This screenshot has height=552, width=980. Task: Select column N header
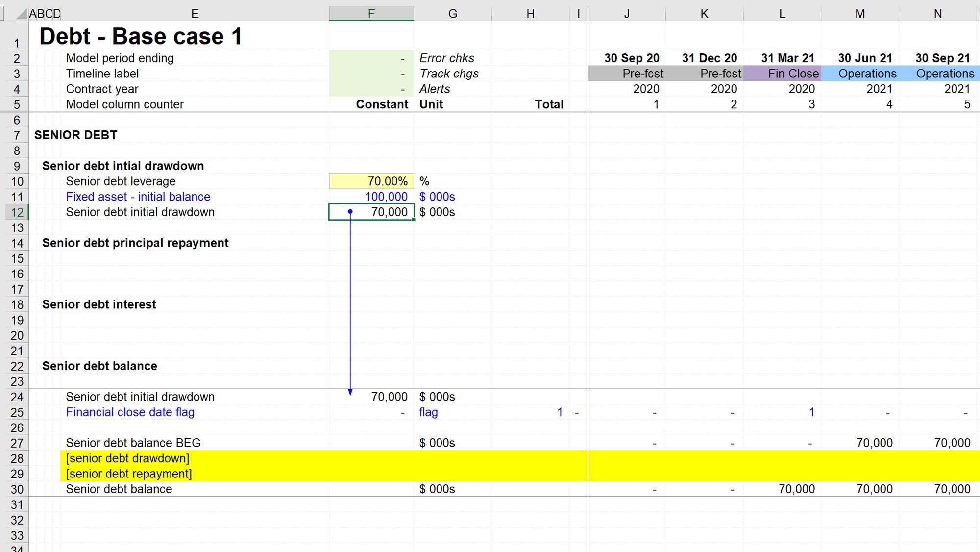[x=937, y=14]
